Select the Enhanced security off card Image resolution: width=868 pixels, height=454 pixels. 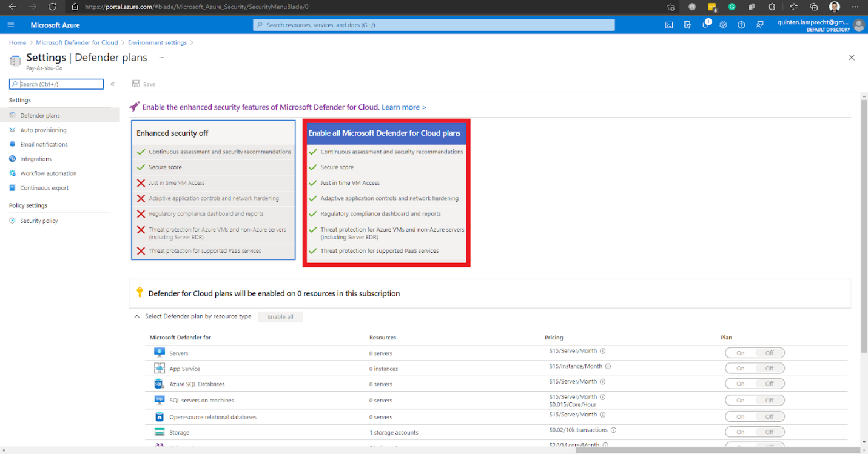214,190
